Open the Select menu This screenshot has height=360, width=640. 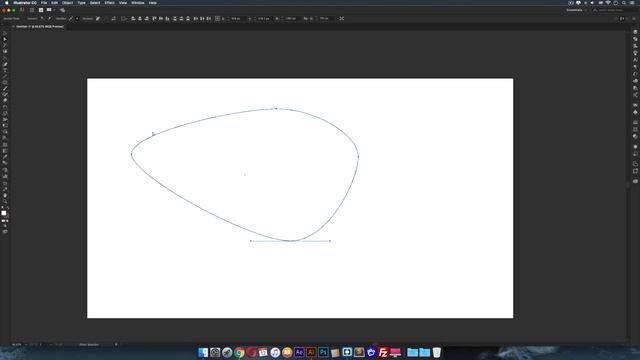(x=95, y=3)
